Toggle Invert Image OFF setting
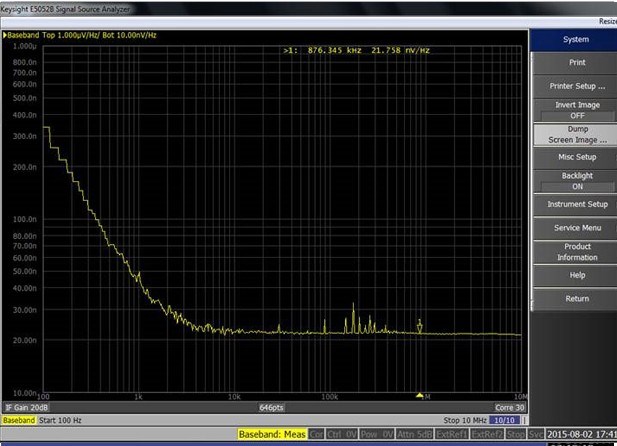617x446 pixels. pos(576,110)
